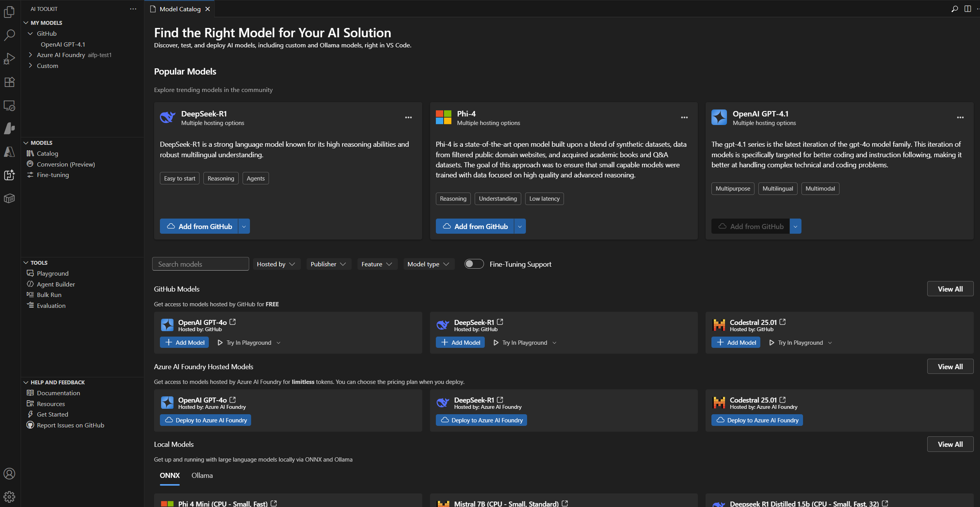Open the Extensions view
This screenshot has width=980, height=507.
point(9,82)
